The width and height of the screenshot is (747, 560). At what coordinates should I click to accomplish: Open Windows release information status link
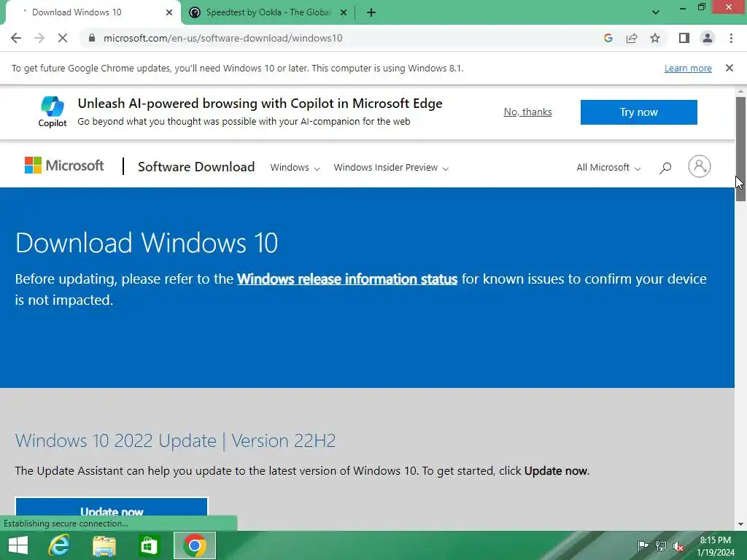347,279
